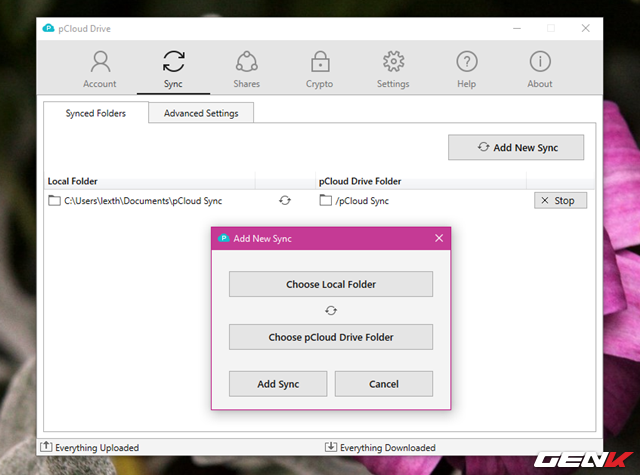This screenshot has height=475, width=640.
Task: Open the Settings gear section
Action: 393,69
